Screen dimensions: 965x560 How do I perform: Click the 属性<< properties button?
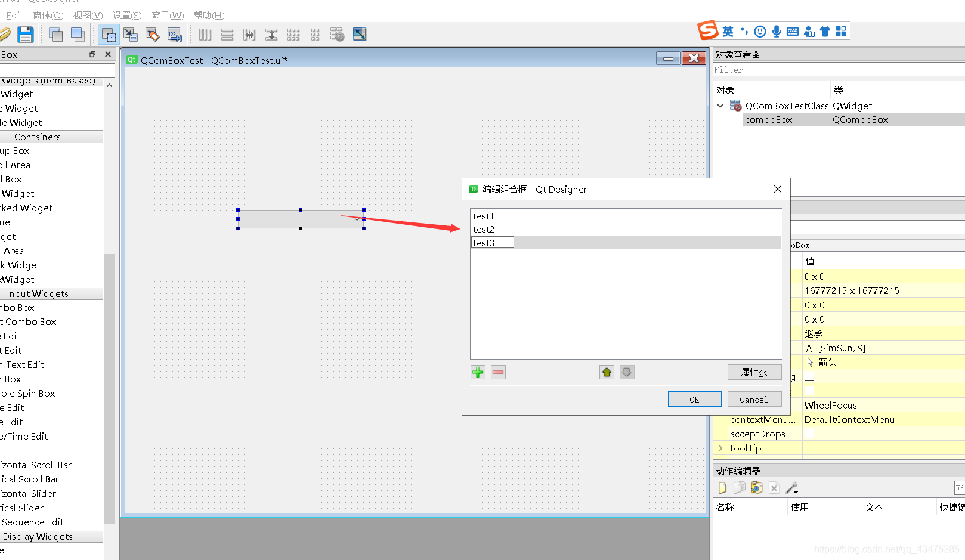(x=754, y=372)
